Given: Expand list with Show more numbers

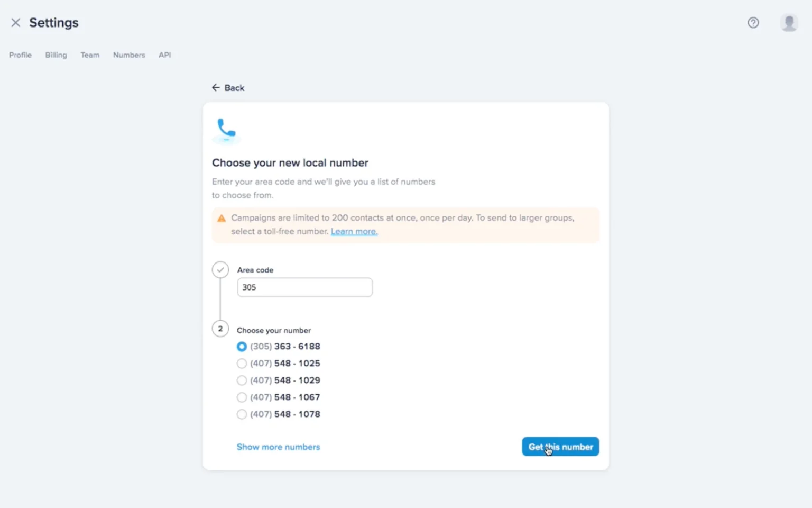Looking at the screenshot, I should [x=278, y=447].
